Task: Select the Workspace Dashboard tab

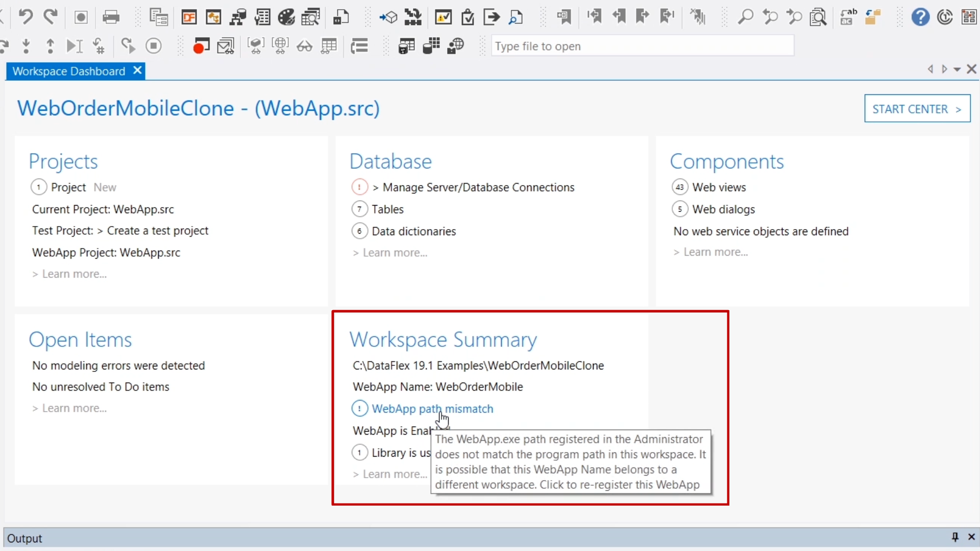Action: (x=69, y=71)
